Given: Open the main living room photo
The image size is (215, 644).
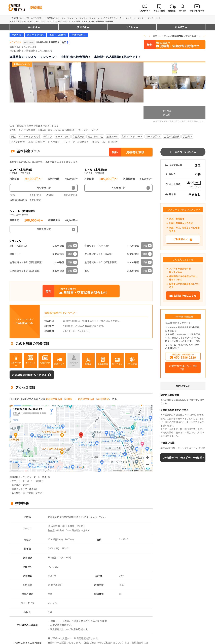Looking at the screenshot, I should point(76,82).
